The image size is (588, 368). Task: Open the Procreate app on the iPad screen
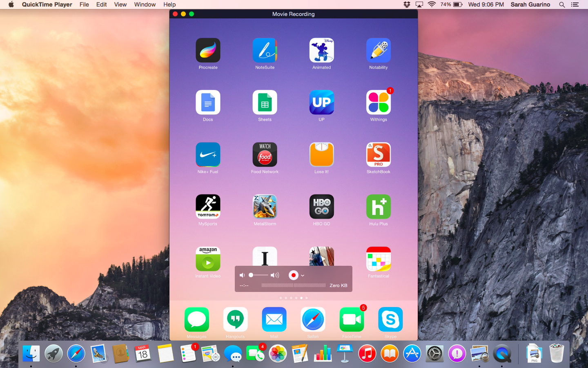click(x=208, y=50)
